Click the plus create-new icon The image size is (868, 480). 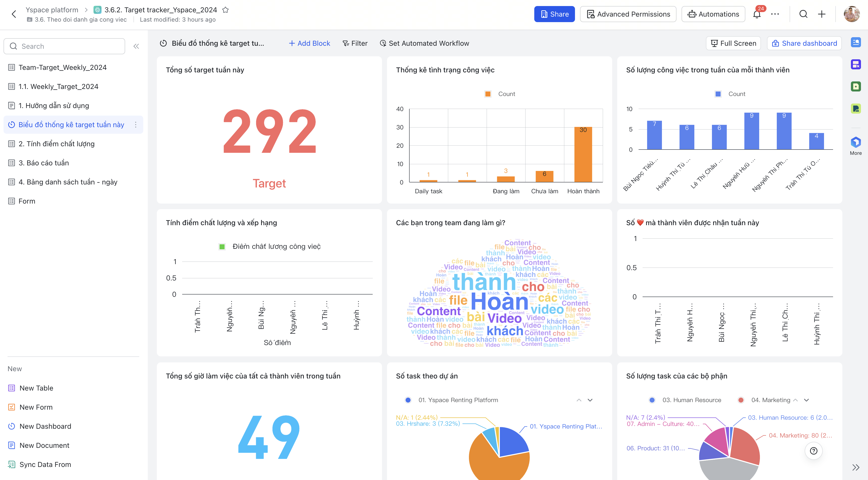point(822,14)
